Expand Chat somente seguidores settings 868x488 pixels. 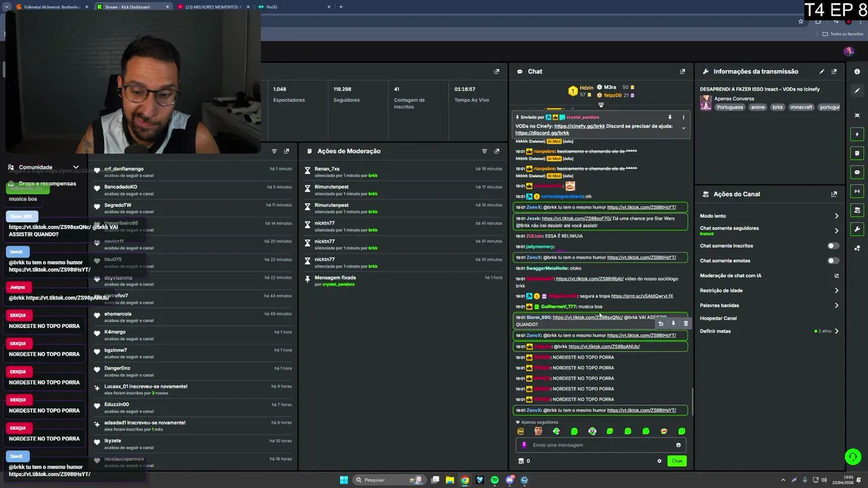click(x=836, y=230)
